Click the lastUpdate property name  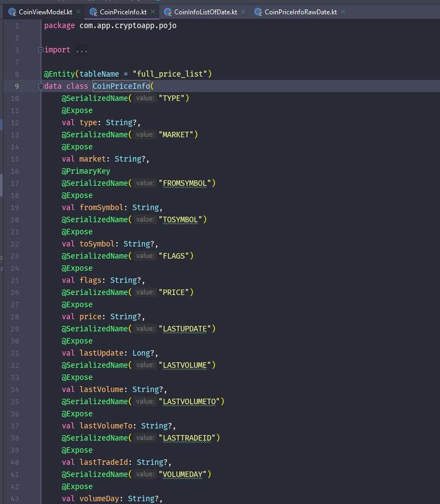tap(101, 353)
